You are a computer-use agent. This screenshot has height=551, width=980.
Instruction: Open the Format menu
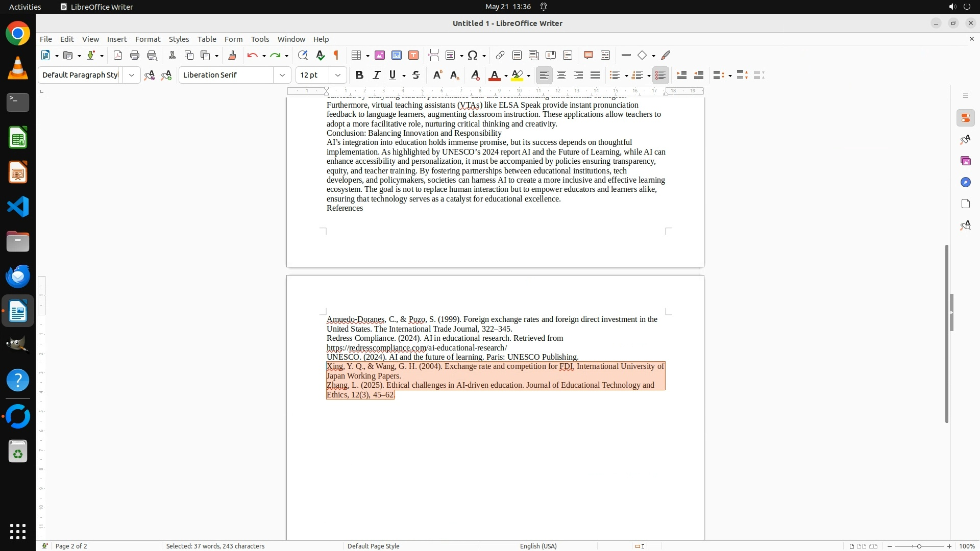coord(148,39)
